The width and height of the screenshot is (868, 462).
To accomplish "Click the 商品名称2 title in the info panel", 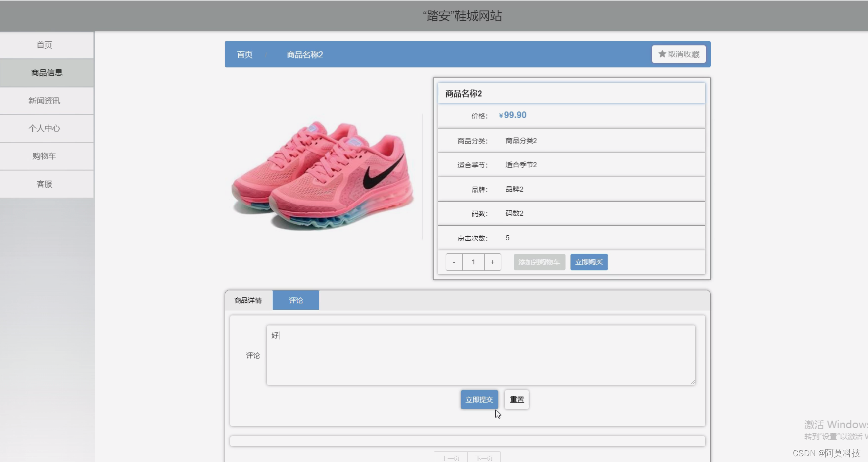I will coord(464,93).
